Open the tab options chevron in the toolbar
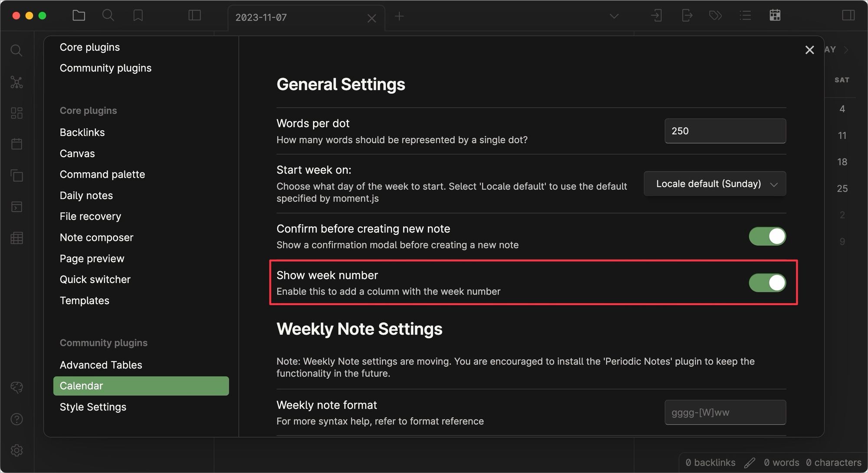Image resolution: width=868 pixels, height=473 pixels. (x=613, y=16)
